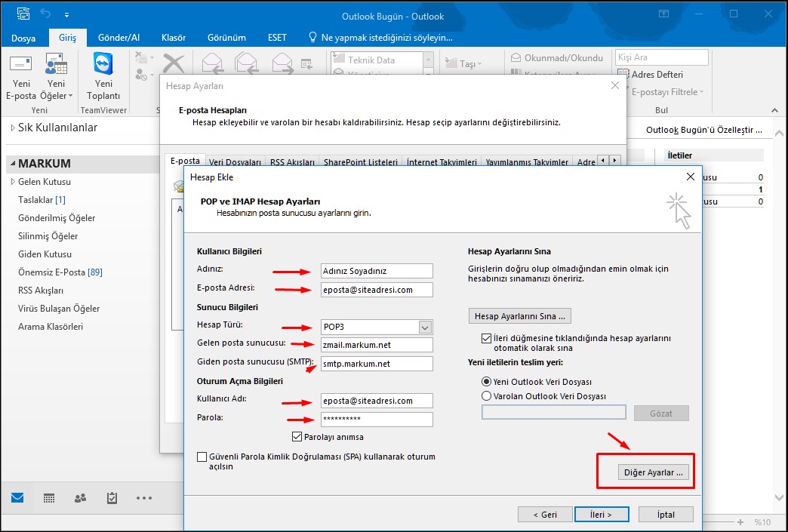Close the Hesap Ekle dialog

(x=691, y=177)
